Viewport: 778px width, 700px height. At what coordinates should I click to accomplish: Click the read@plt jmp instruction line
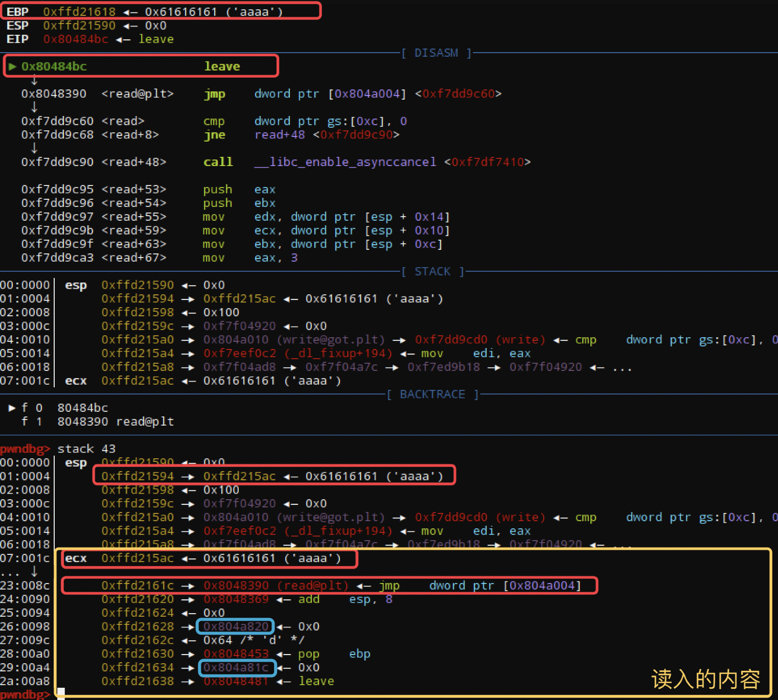[x=261, y=94]
